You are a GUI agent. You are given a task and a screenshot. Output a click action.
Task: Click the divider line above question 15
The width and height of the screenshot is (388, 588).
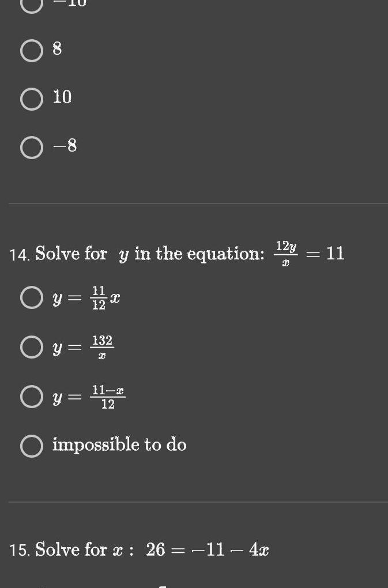tap(194, 503)
